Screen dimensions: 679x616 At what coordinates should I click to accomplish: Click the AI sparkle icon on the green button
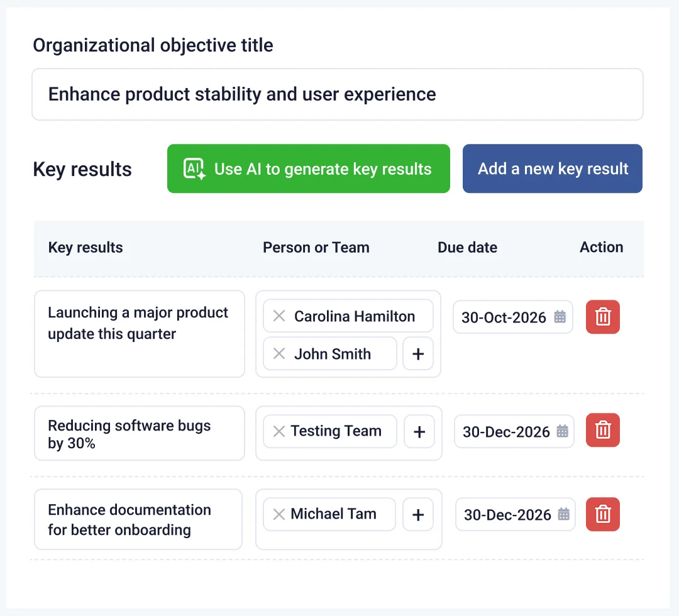pyautogui.click(x=193, y=168)
